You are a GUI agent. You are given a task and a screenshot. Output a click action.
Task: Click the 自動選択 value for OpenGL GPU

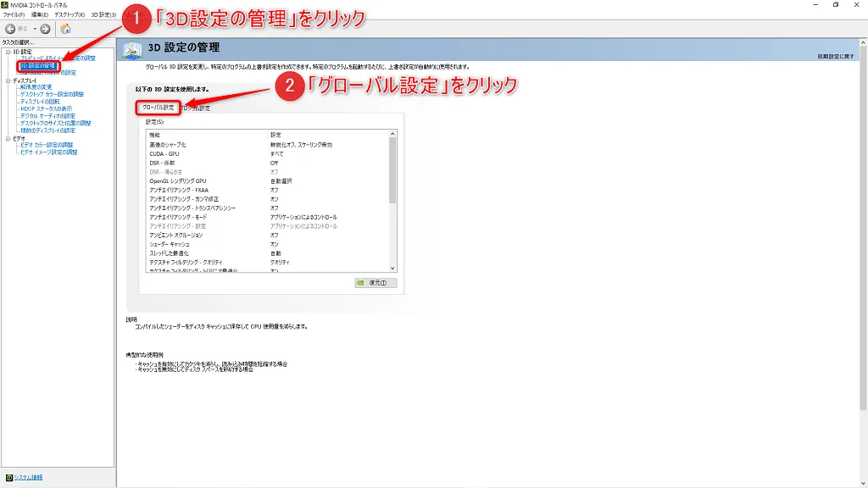point(281,181)
